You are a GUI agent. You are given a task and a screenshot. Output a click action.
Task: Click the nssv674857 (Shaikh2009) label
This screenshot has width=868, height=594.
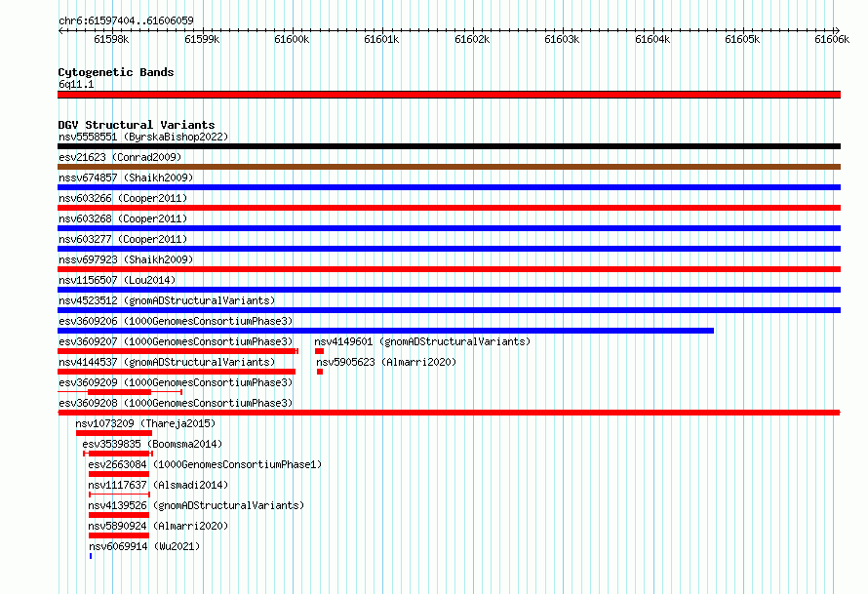[126, 178]
